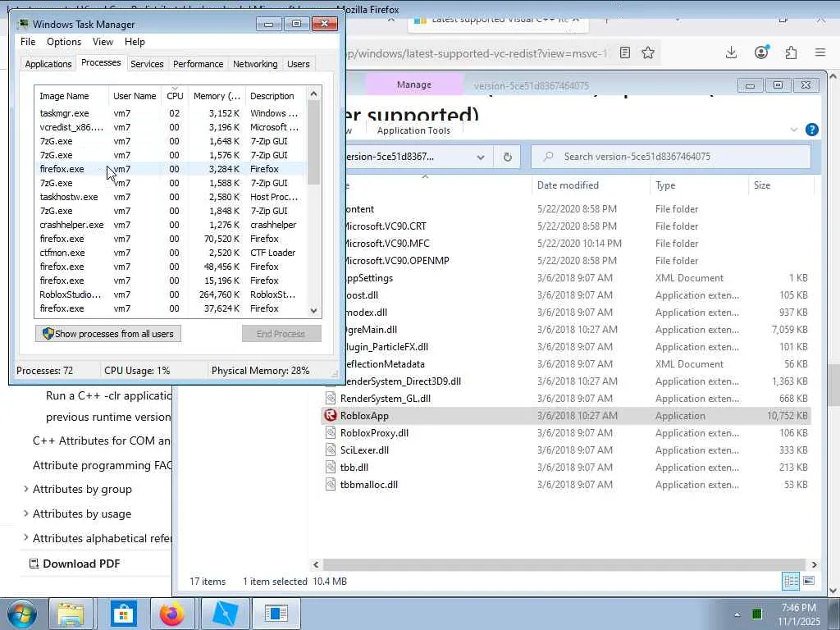840x630 pixels.
Task: Click the tbb.dll file icon
Action: point(331,467)
